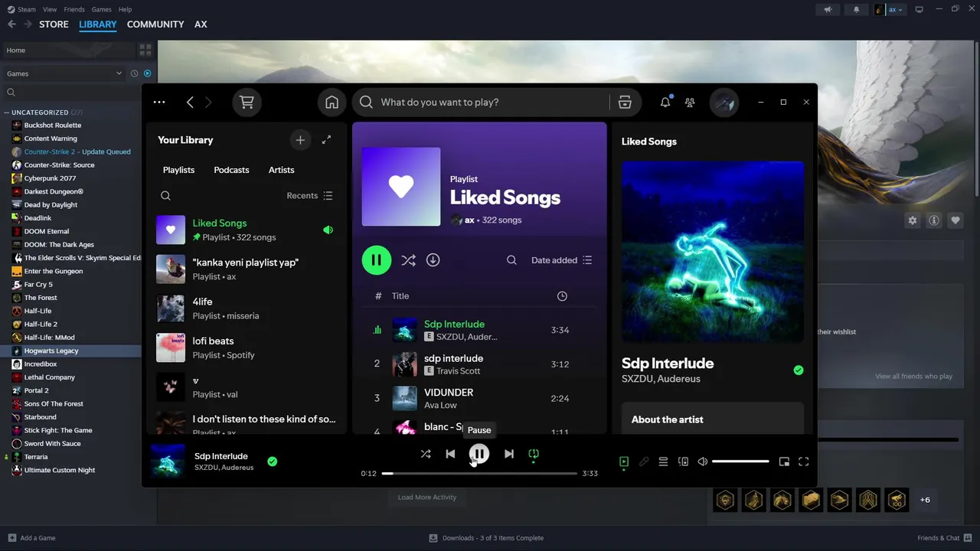Skip to next track in Spotify

coord(509,454)
